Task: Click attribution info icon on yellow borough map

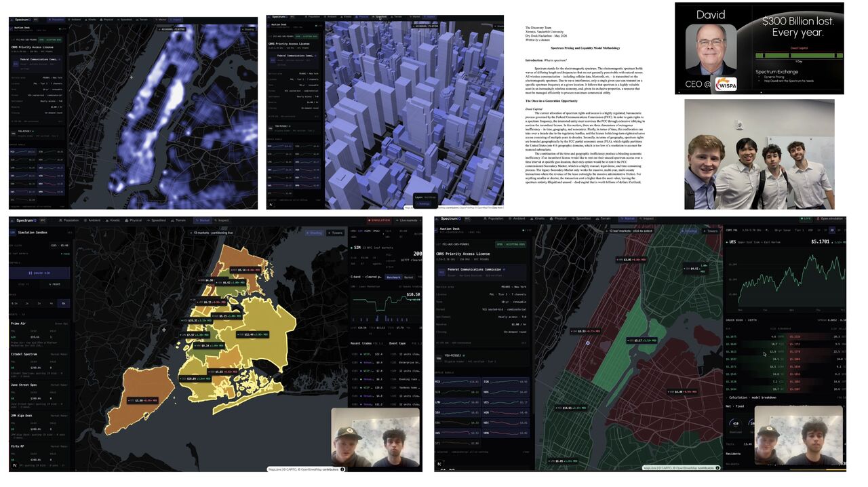Action: click(342, 469)
